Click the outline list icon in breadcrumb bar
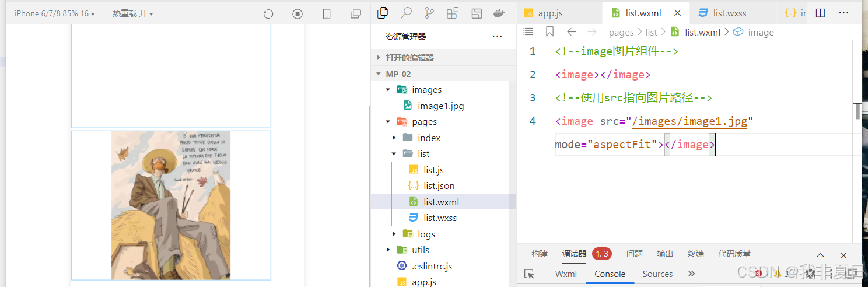This screenshot has width=868, height=287. coord(528,32)
